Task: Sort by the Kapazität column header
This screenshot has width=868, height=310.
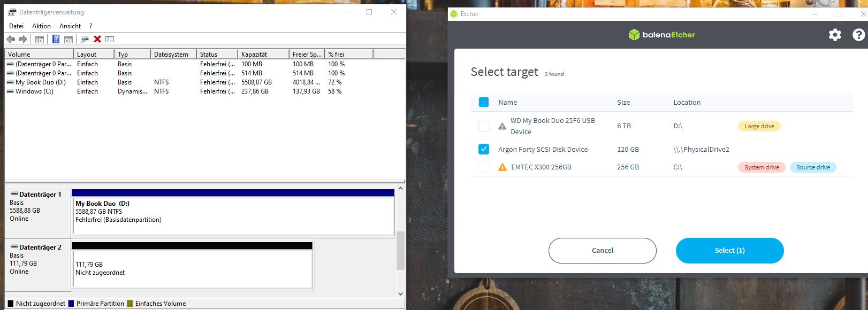Action: (x=263, y=54)
